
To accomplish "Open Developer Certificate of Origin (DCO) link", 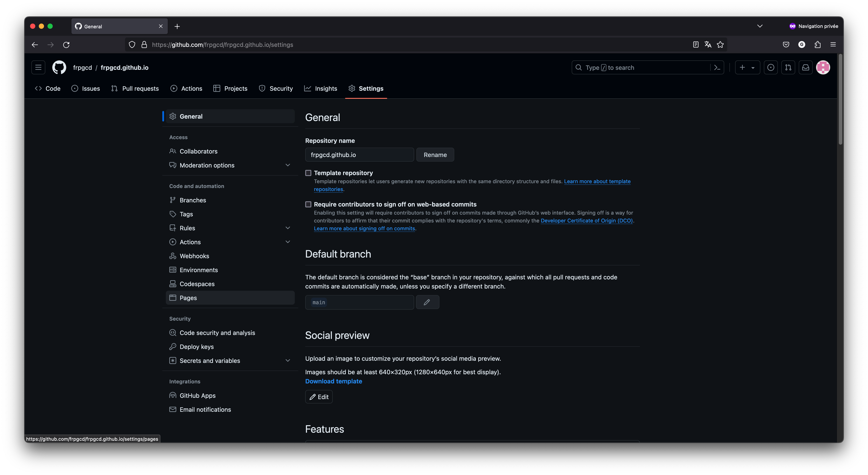I will 587,221.
